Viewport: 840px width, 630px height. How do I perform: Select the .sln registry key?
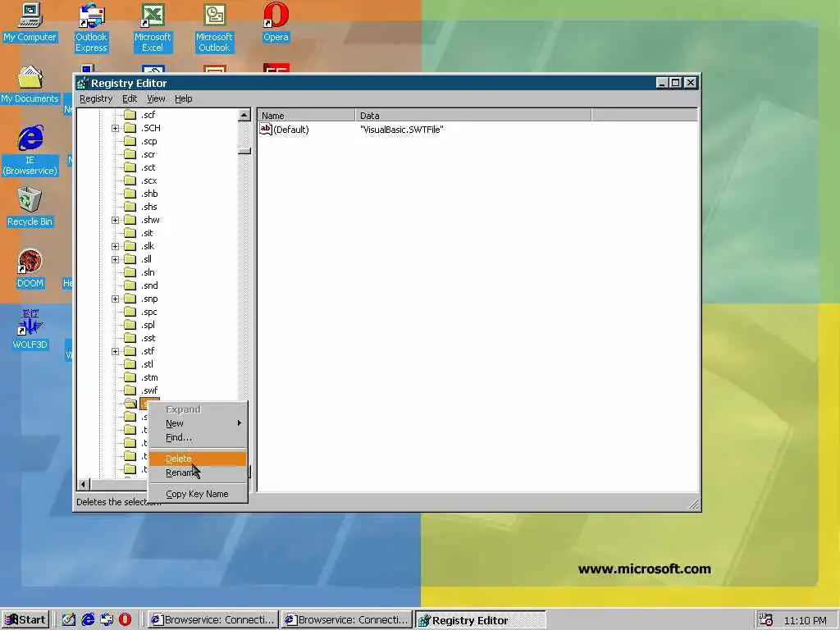tap(148, 272)
